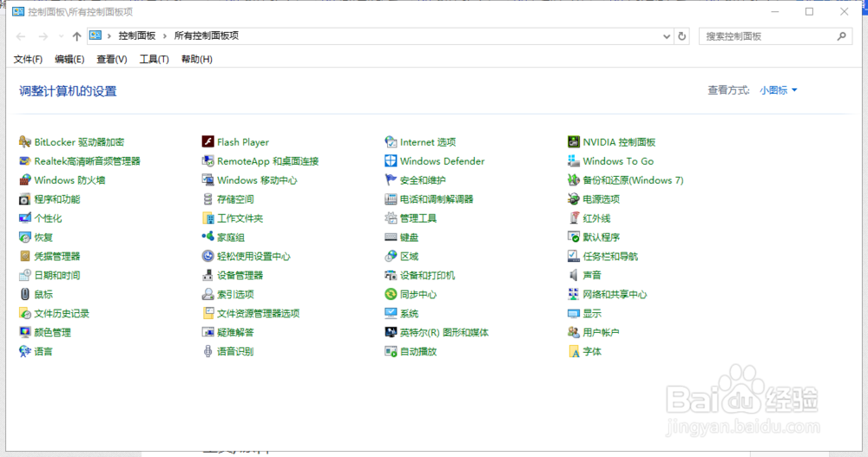Open the 程序和功能 icon
This screenshot has height=457, width=868.
tap(25, 199)
